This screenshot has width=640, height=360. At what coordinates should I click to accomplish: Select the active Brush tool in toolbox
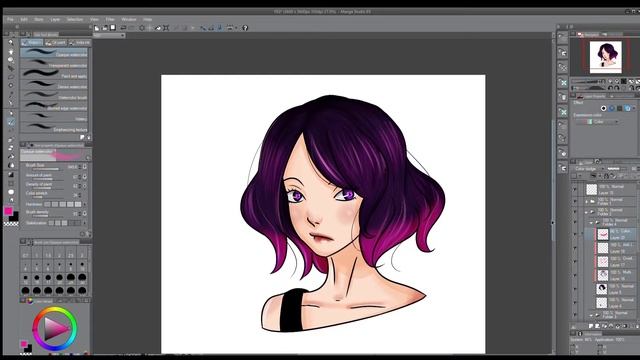pyautogui.click(x=11, y=122)
